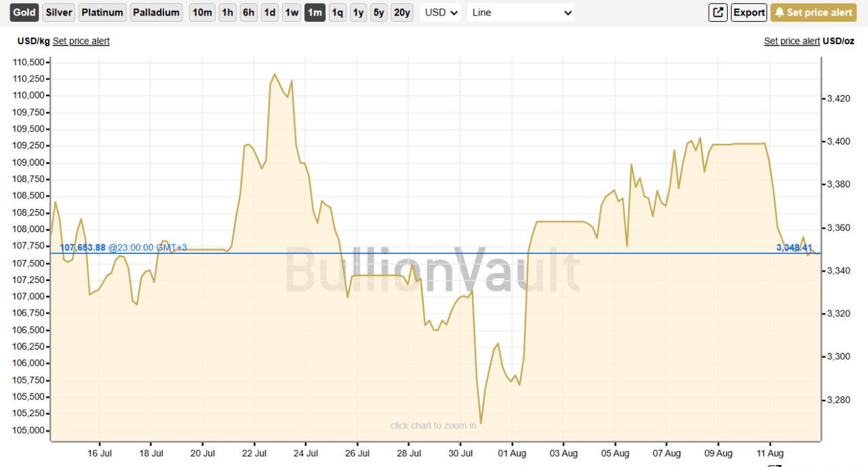Show the 1y yearly range

(x=358, y=12)
